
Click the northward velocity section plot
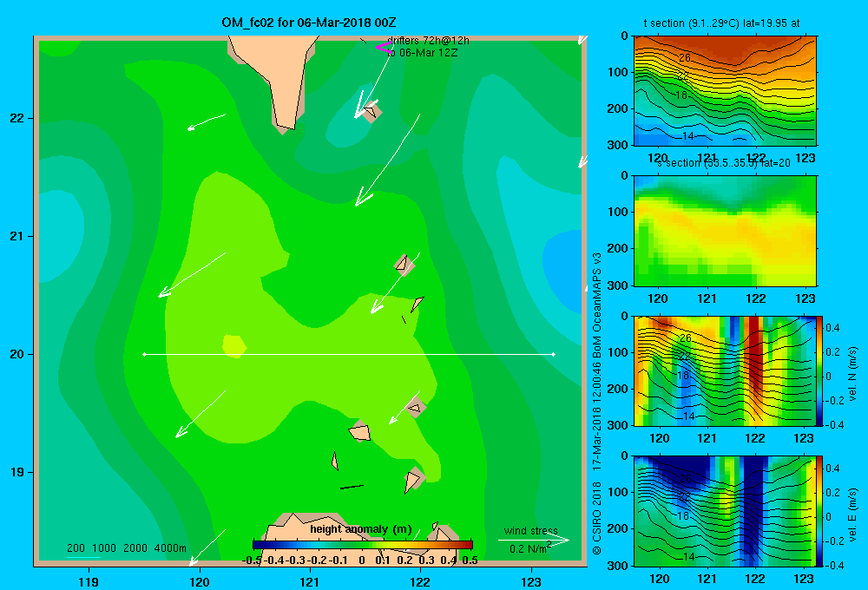pos(725,370)
